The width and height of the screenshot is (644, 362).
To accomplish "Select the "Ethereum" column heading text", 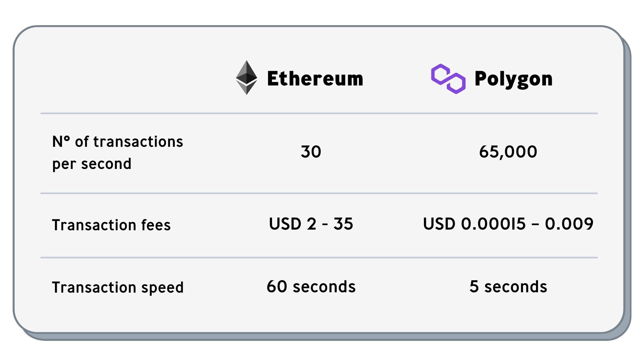I will pyautogui.click(x=315, y=79).
